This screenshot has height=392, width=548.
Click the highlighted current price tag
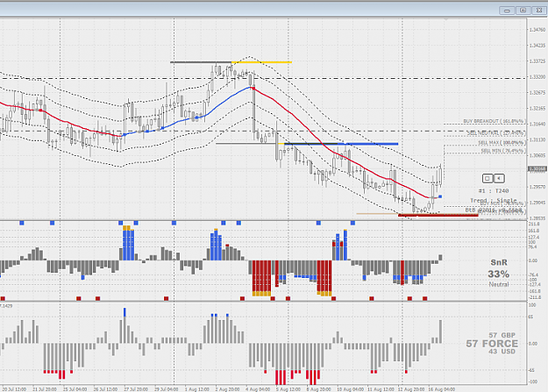coord(537,169)
